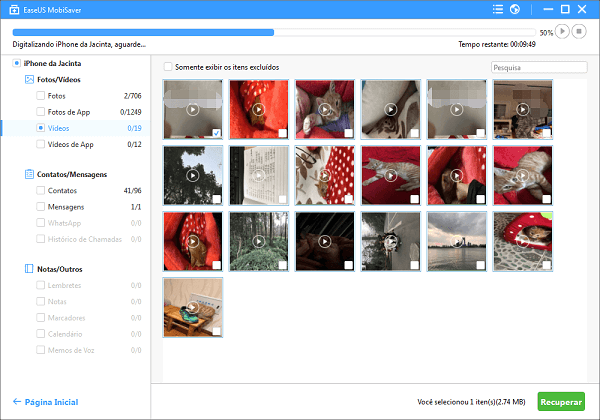The height and width of the screenshot is (420, 600).
Task: Click the globe language icon
Action: click(514, 10)
